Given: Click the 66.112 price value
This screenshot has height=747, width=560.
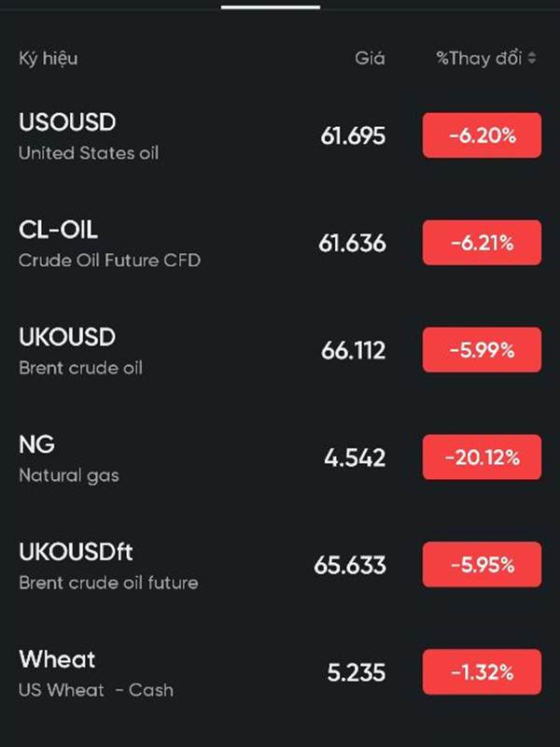Looking at the screenshot, I should click(x=353, y=351).
